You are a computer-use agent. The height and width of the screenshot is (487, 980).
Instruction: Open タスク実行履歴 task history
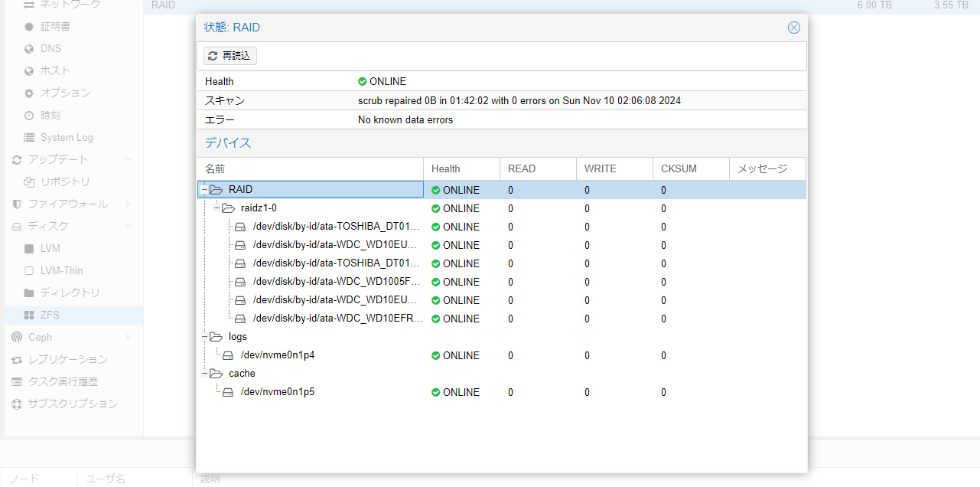[63, 382]
